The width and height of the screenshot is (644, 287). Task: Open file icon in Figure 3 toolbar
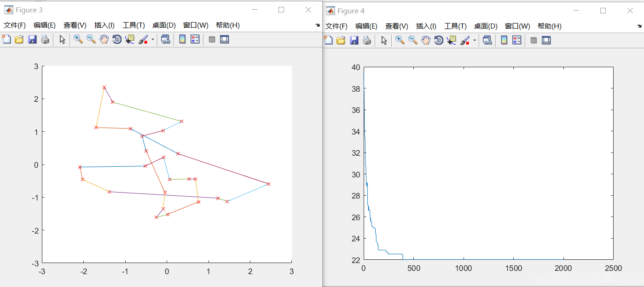point(19,40)
